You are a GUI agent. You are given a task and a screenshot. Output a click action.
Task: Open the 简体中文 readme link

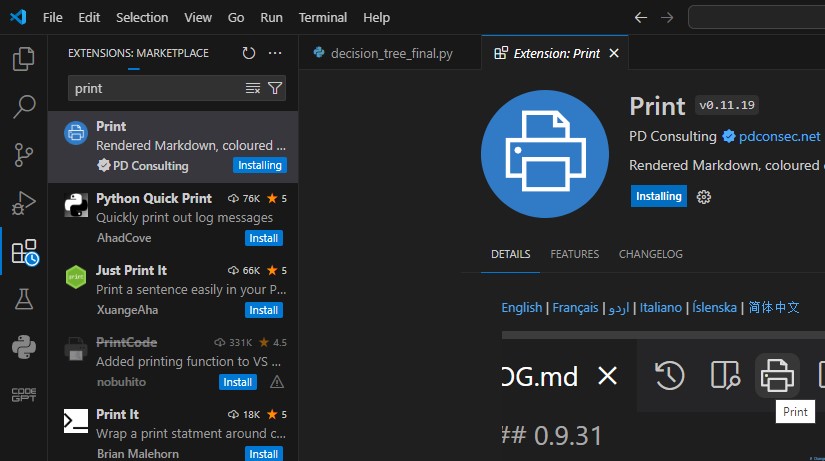pyautogui.click(x=774, y=307)
